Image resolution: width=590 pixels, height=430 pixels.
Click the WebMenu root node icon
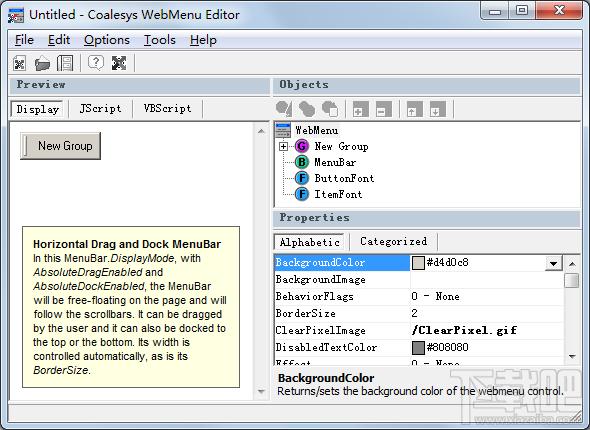pyautogui.click(x=283, y=130)
